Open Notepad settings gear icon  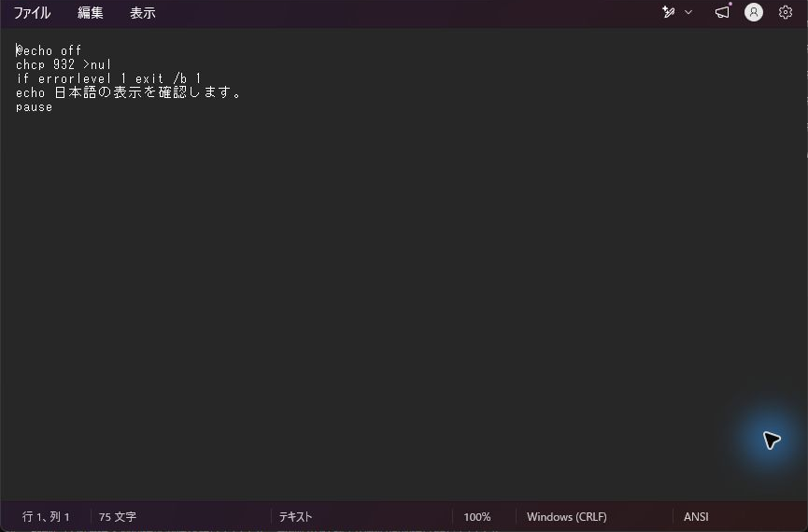pyautogui.click(x=786, y=12)
